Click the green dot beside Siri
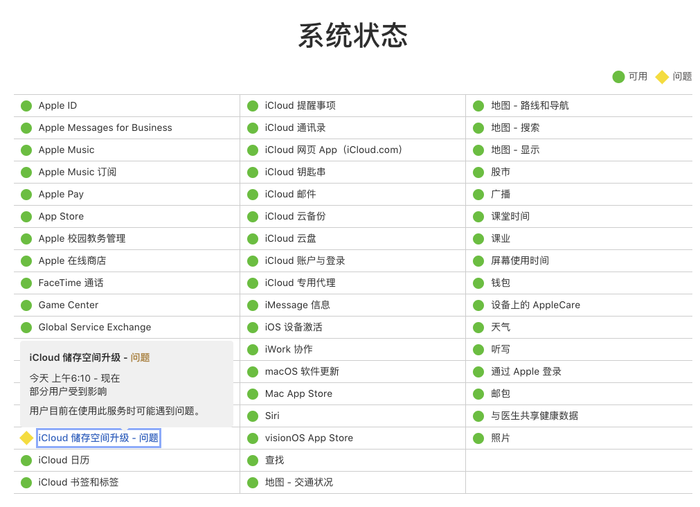This screenshot has width=700, height=507. 253,416
